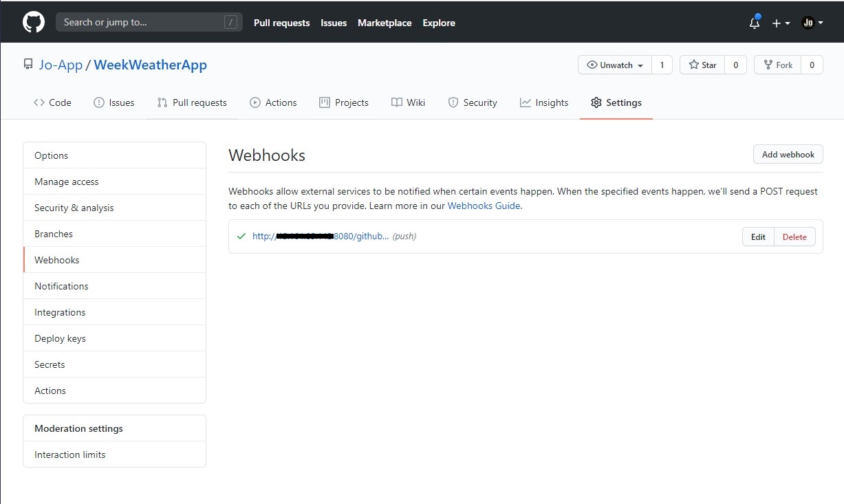Switch to the repository Pull requests tab
This screenshot has height=504, width=844.
pyautogui.click(x=192, y=102)
